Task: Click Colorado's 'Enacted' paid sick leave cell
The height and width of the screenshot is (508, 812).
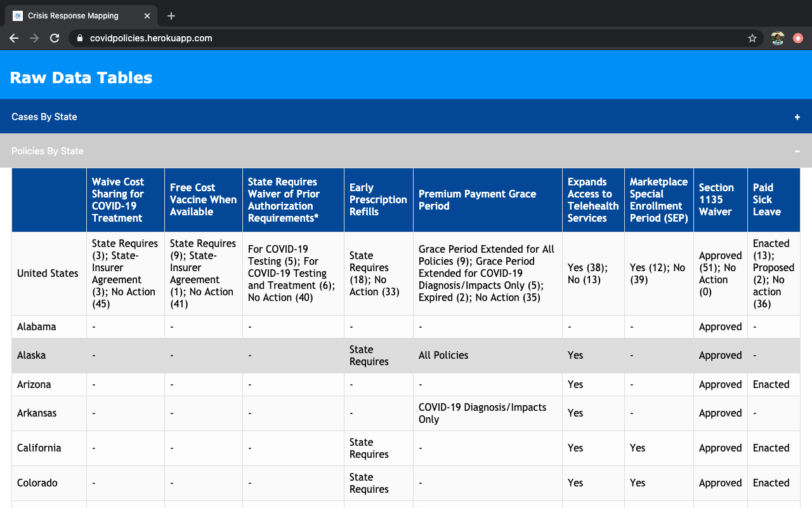Action: (774, 483)
